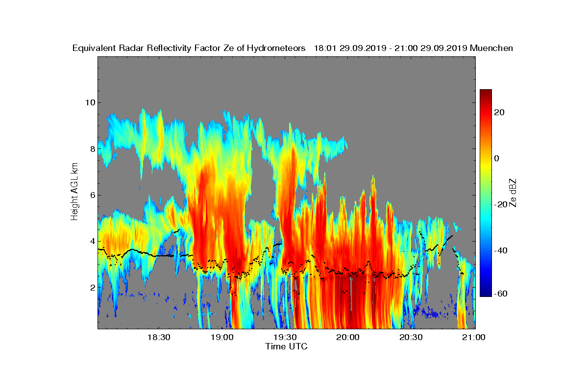Click the 20:30 time tick label
Image resolution: width=588 pixels, height=392 pixels.
(411, 337)
